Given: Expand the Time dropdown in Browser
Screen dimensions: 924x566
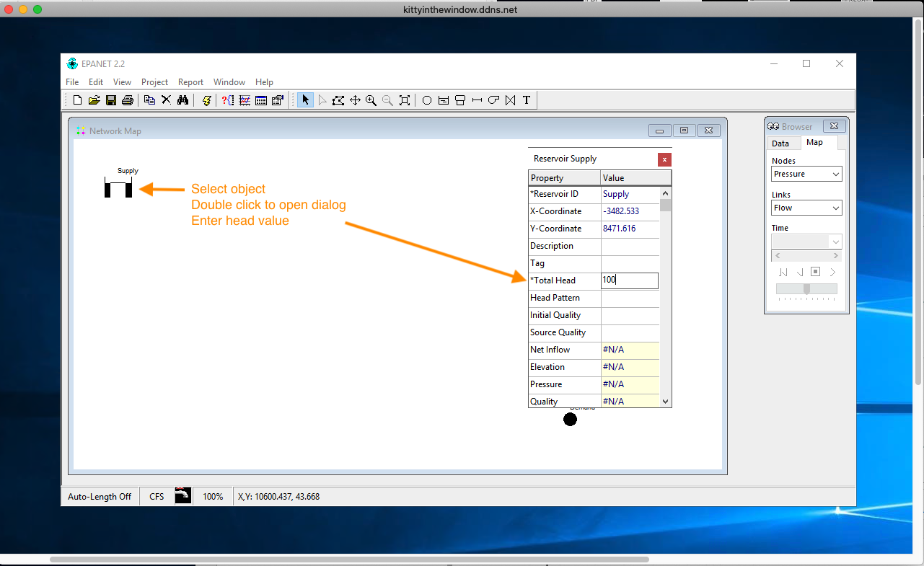Looking at the screenshot, I should point(835,242).
